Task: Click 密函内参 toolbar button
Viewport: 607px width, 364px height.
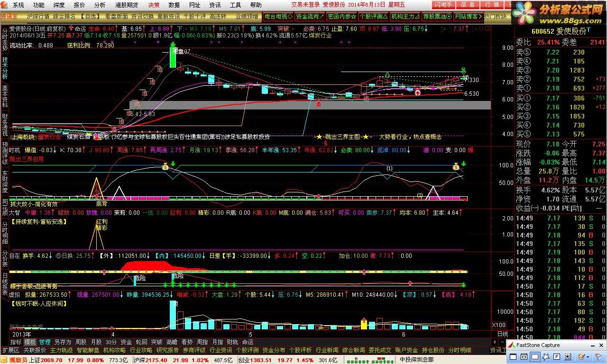Action: (x=341, y=16)
